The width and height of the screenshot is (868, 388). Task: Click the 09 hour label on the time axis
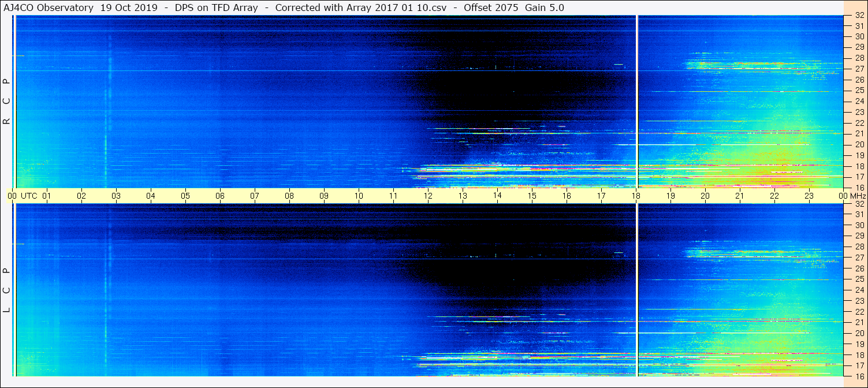pyautogui.click(x=324, y=196)
